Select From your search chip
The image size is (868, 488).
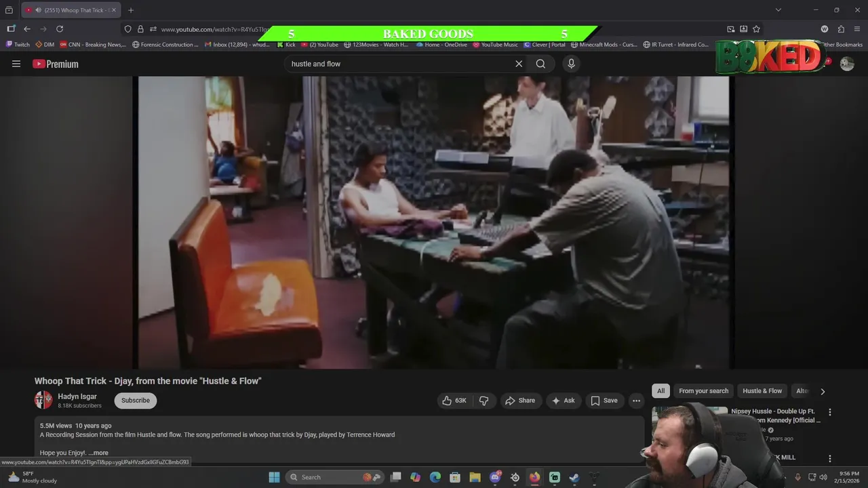pos(703,391)
